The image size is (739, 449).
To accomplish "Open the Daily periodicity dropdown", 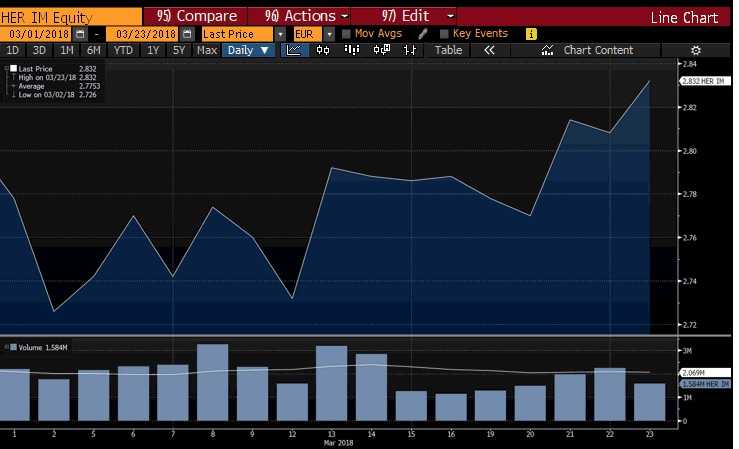I will click(248, 50).
